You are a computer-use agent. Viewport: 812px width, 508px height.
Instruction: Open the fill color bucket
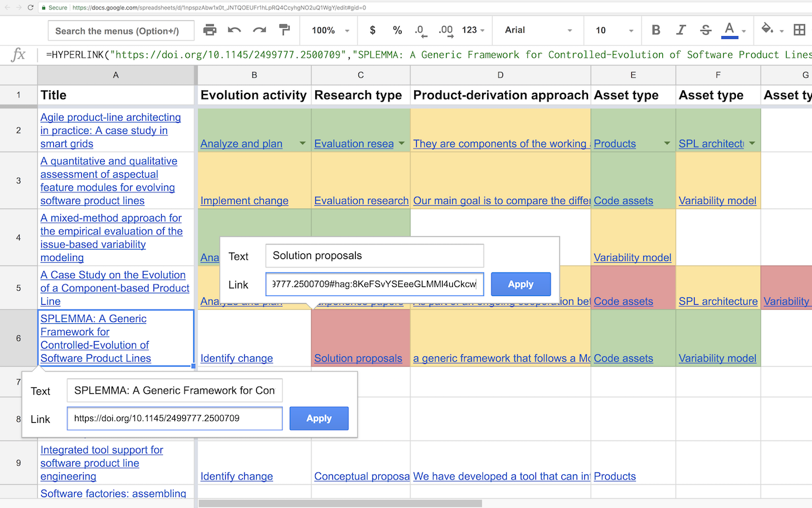pyautogui.click(x=768, y=30)
